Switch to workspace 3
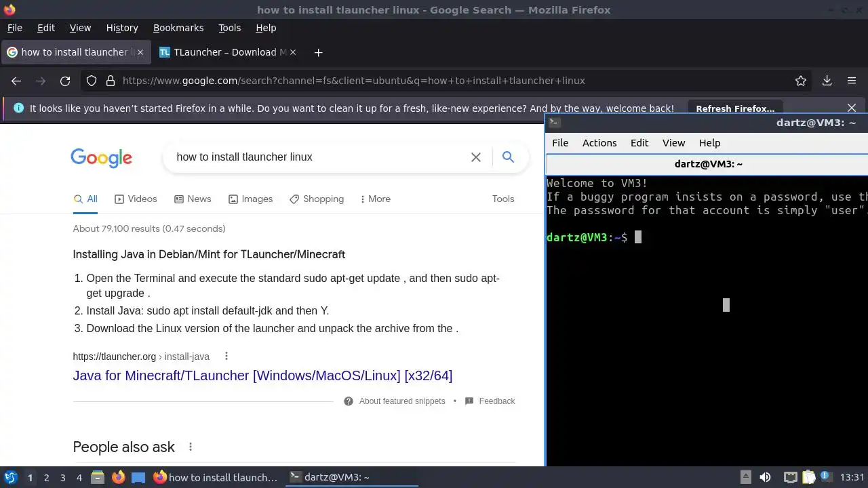This screenshot has width=868, height=488. pos(62,478)
